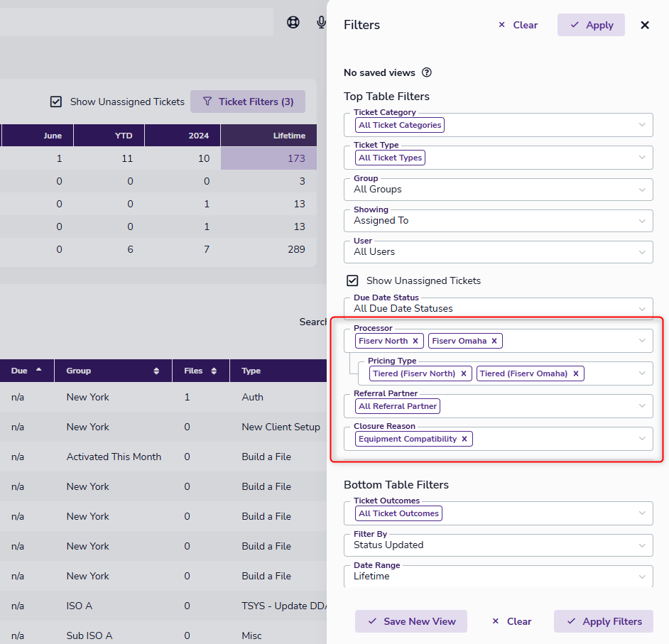This screenshot has width=669, height=644.
Task: Open Filter By Status Updated dropdown
Action: click(498, 545)
